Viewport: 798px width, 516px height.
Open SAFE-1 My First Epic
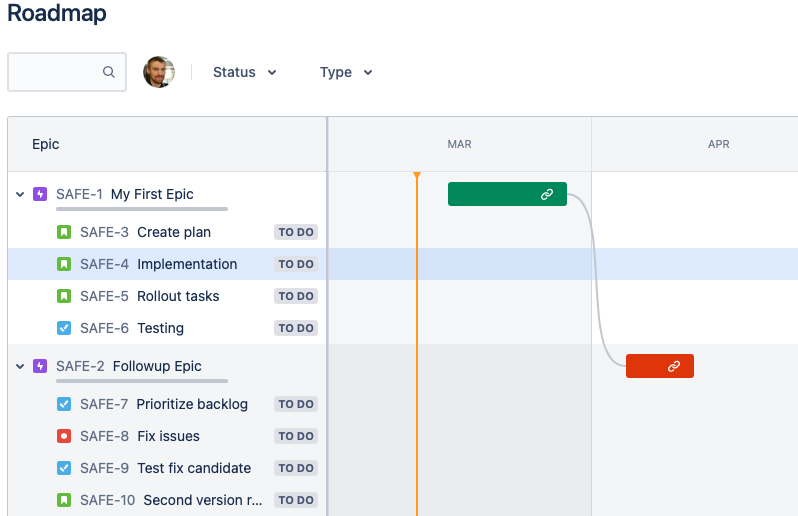pyautogui.click(x=125, y=194)
